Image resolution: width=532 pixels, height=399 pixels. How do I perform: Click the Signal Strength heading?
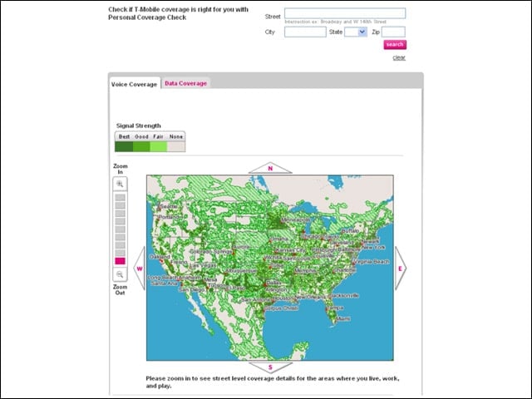click(x=139, y=126)
